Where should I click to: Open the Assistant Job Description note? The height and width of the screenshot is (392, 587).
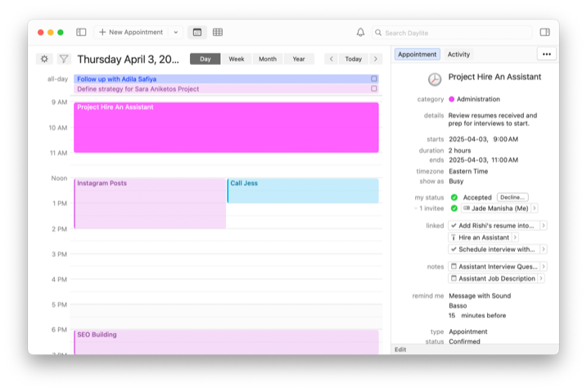coord(493,278)
